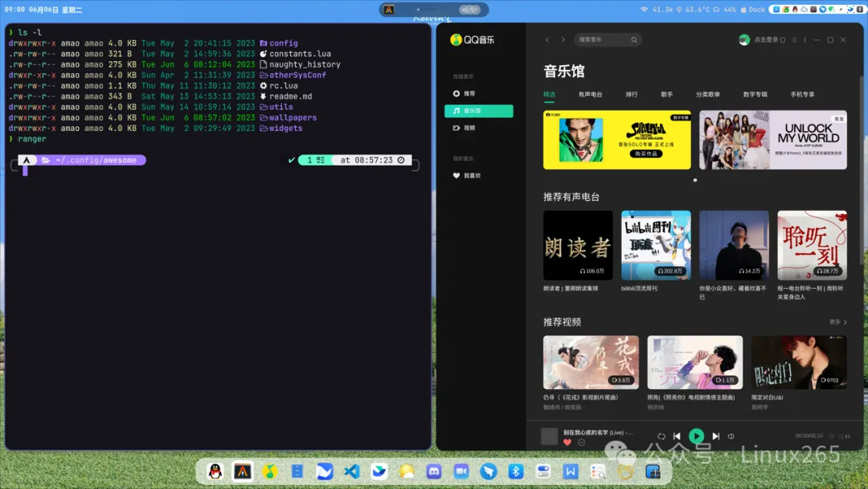Click the WeChat tray icon
Screen dimensions: 868x489
tap(832, 10)
